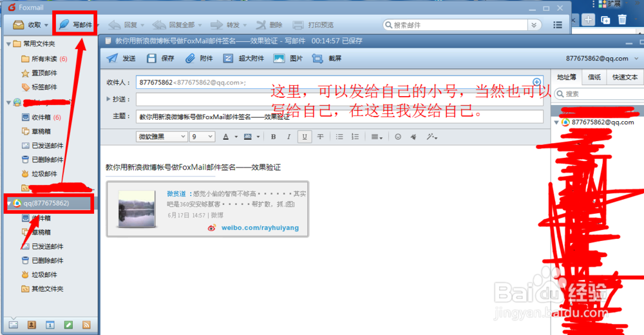Toggle underline formatting
This screenshot has height=335, width=644.
(x=305, y=137)
